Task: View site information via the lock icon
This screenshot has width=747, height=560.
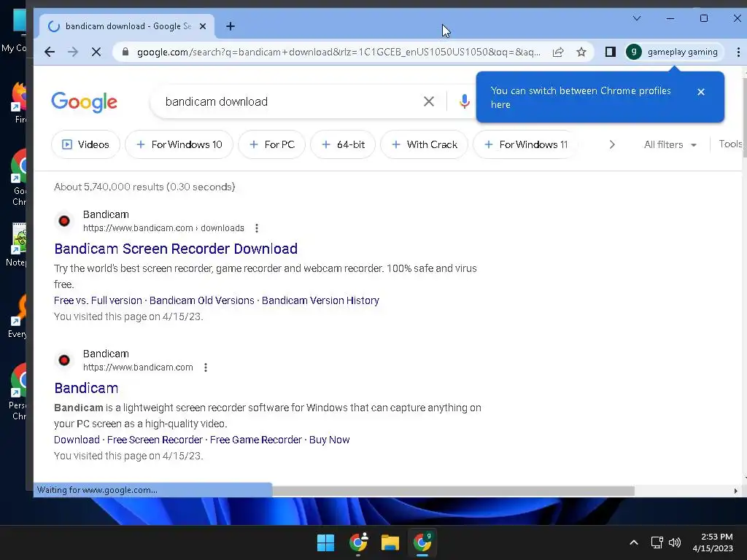Action: 125,52
